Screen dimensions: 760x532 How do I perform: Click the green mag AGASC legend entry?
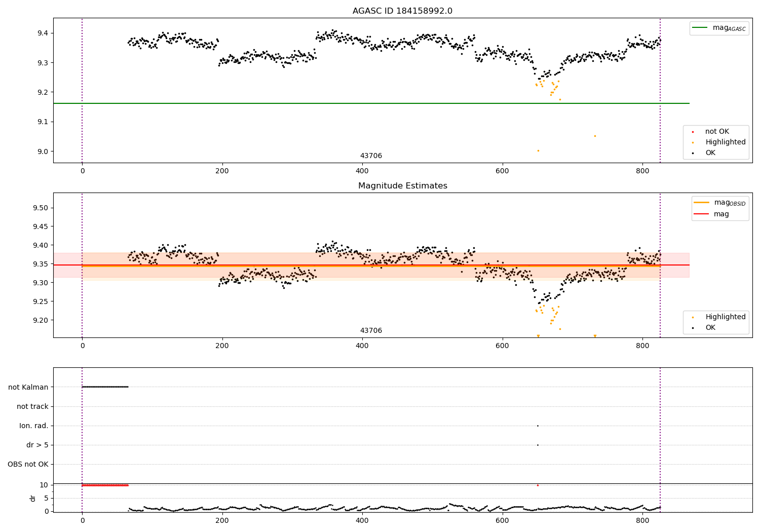pos(719,28)
